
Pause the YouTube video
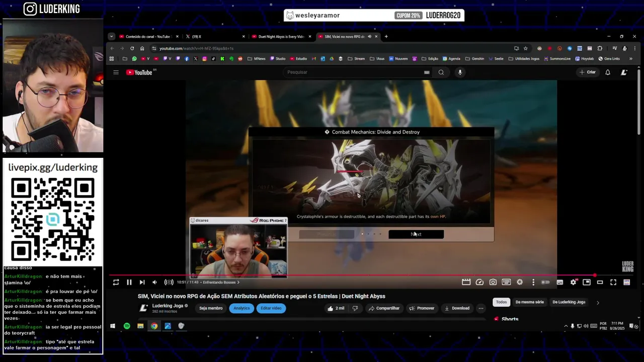click(x=129, y=283)
